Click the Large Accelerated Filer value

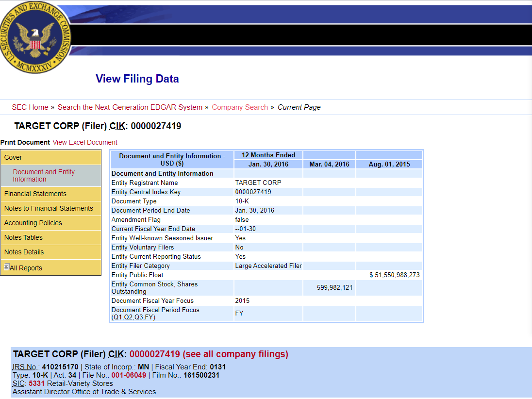point(268,266)
